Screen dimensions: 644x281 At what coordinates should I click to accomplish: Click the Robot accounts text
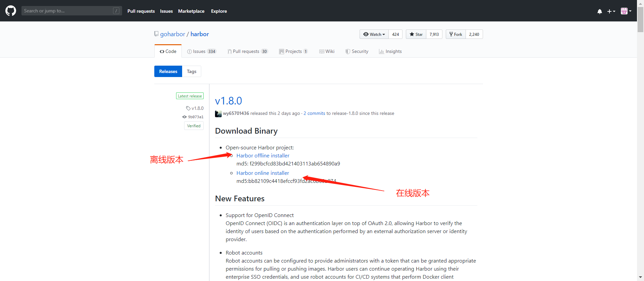(244, 253)
